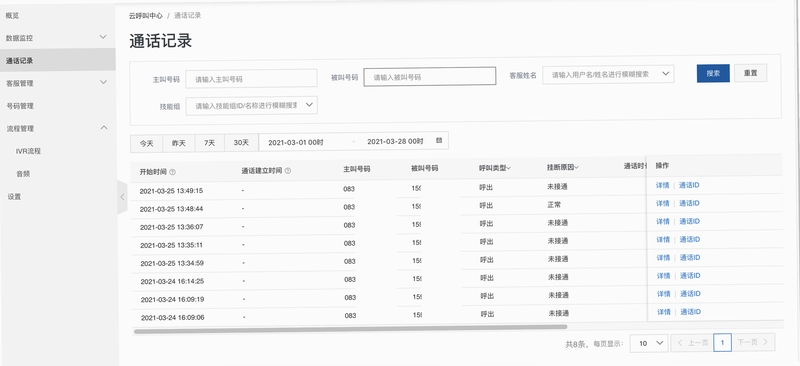Click 通话ID for the 13:49:15 call
This screenshot has height=366, width=800.
(689, 185)
